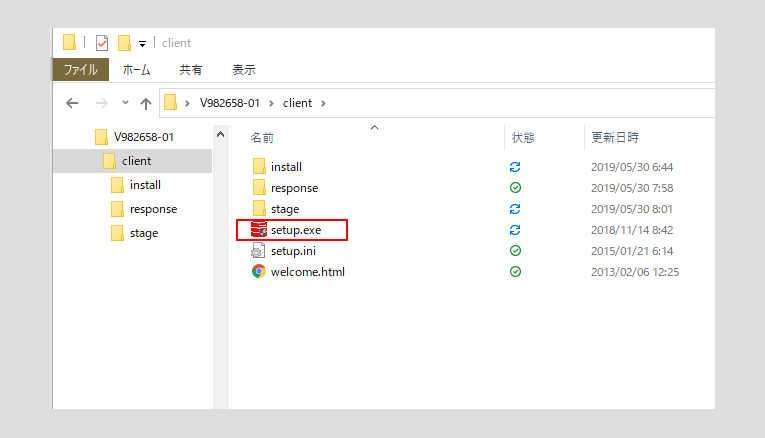Go up one level with up arrow
765x438 pixels.
(x=146, y=103)
